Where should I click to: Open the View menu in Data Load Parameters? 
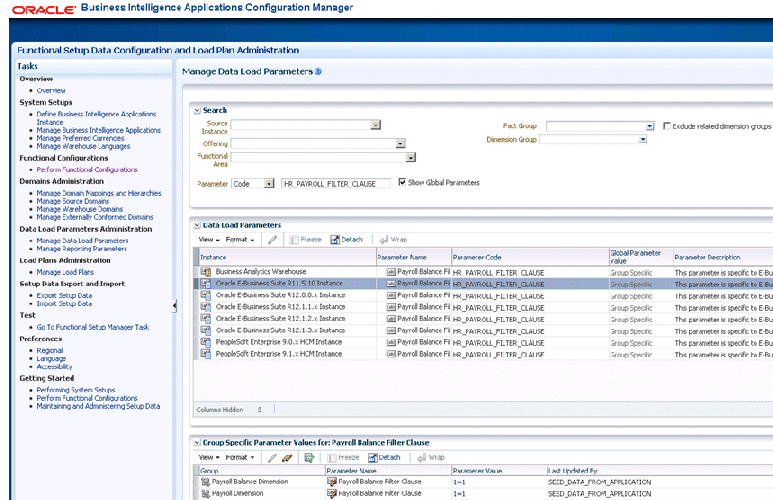pyautogui.click(x=207, y=240)
